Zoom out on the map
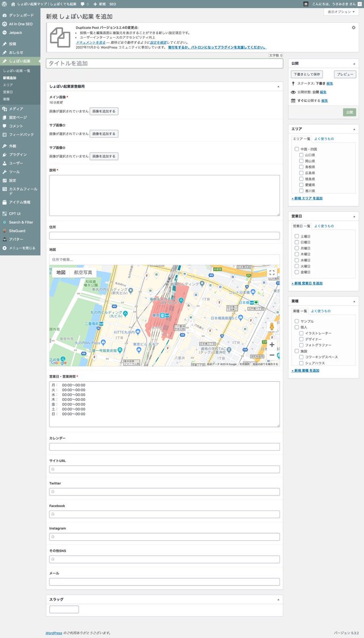 272,355
